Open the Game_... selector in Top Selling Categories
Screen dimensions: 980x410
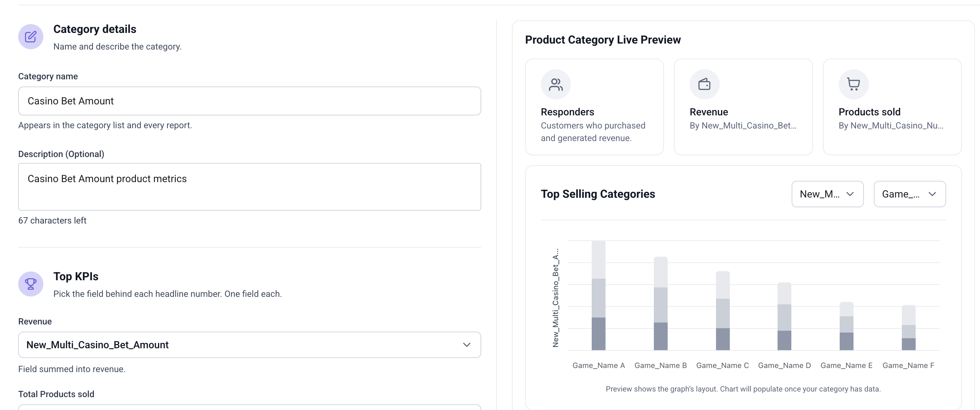910,194
